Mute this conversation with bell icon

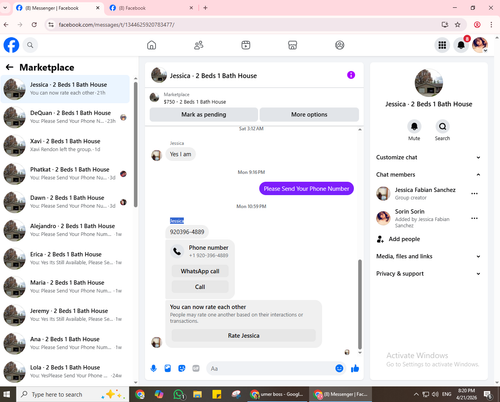coord(414,126)
